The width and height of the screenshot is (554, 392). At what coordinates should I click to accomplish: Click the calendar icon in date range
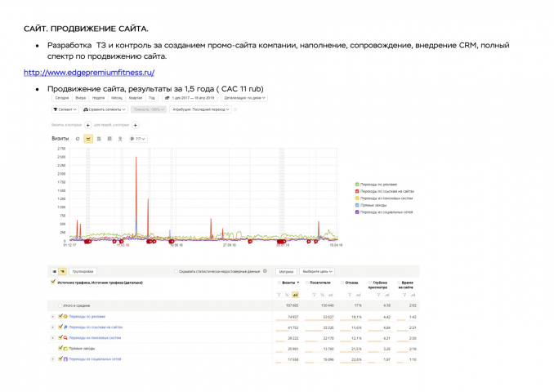168,98
